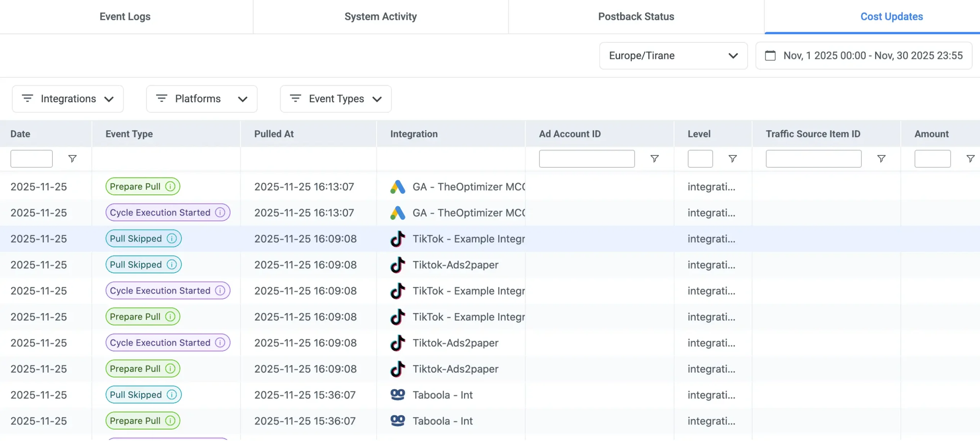The image size is (980, 441).
Task: Select the 2025-11-25 16:13:07 Pulled At cell in Prepare Pull row
Action: [304, 187]
